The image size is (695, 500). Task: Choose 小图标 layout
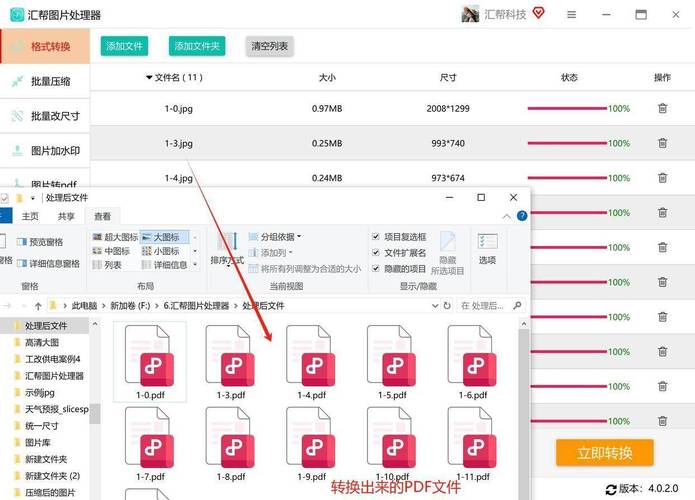click(x=160, y=251)
